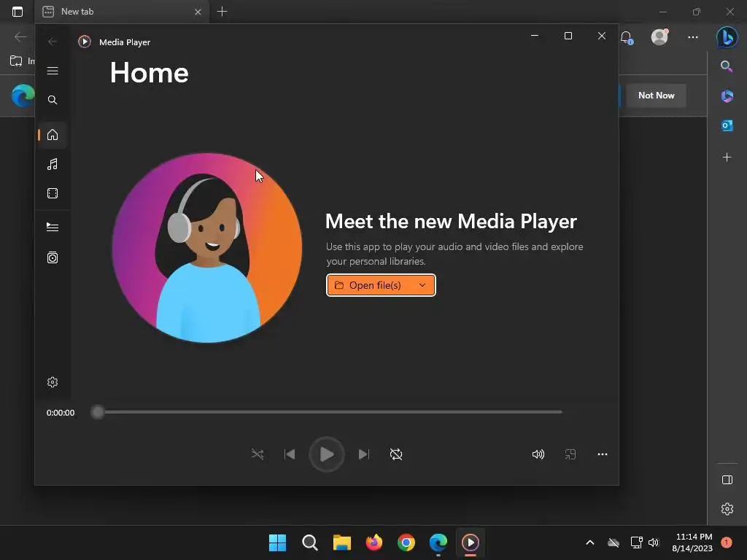Switch to Microsoft Edge from taskbar
Viewport: 747px width, 560px height.
coord(438,542)
